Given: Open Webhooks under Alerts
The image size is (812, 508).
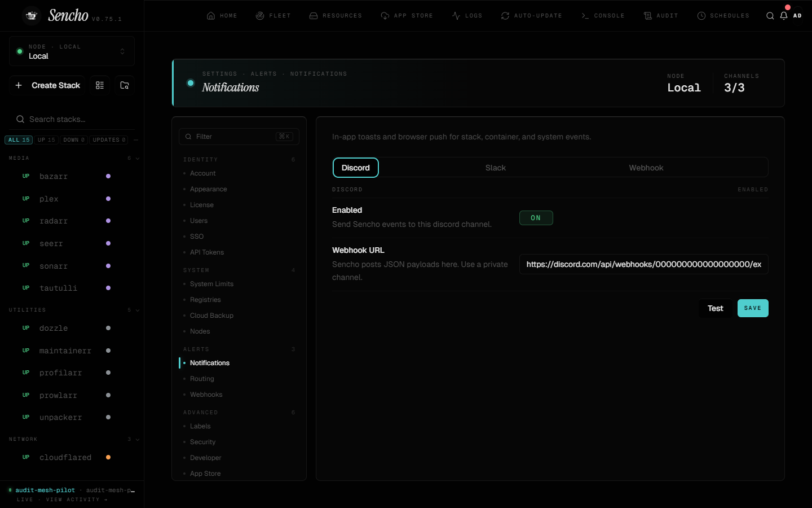Looking at the screenshot, I should [x=206, y=395].
